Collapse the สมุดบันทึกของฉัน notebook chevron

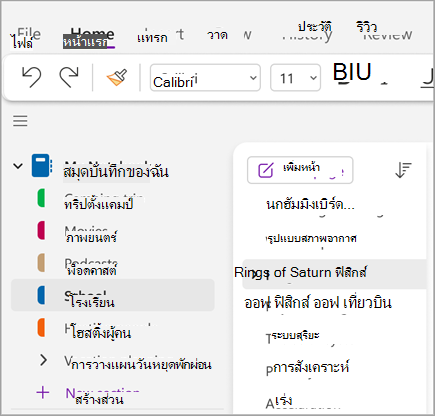click(x=18, y=166)
